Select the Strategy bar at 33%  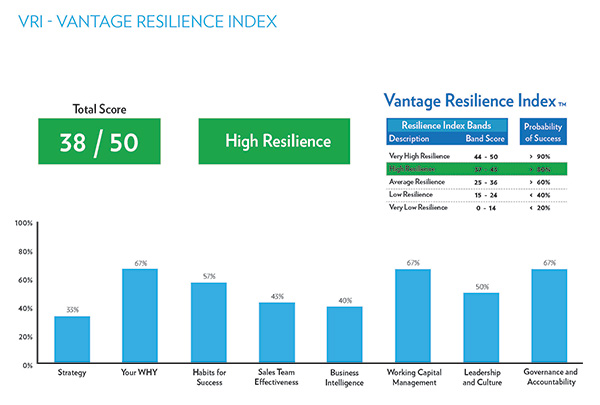pos(72,339)
